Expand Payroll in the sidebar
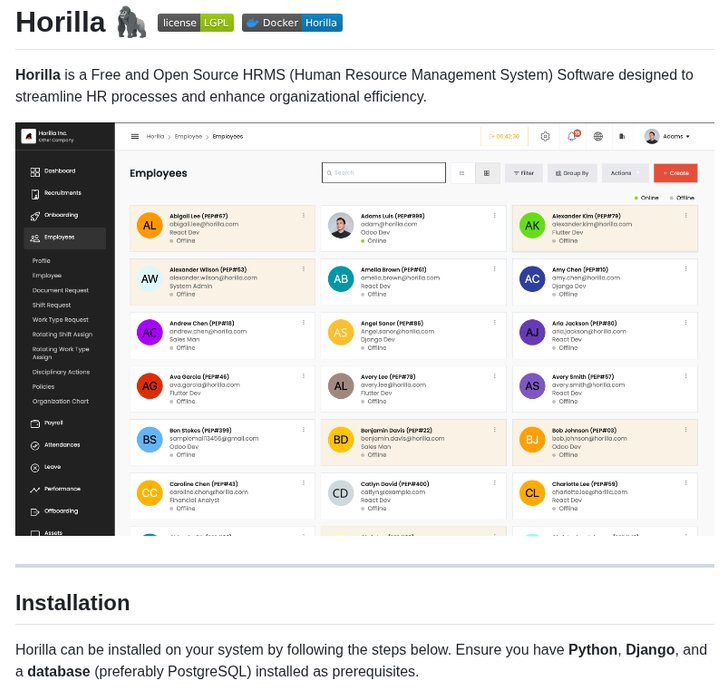Viewport: 727px width, 700px height. pyautogui.click(x=46, y=423)
